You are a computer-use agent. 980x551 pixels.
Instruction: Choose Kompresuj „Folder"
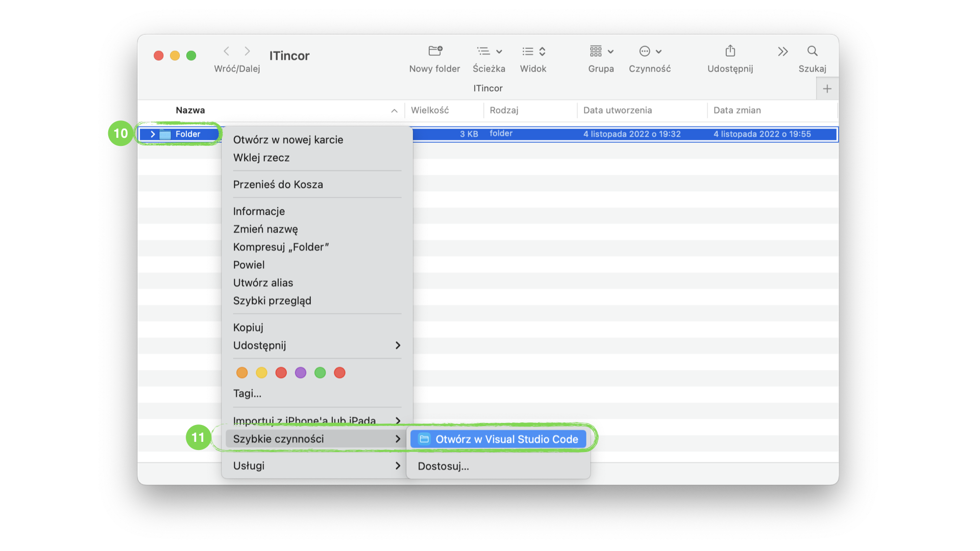click(x=281, y=247)
